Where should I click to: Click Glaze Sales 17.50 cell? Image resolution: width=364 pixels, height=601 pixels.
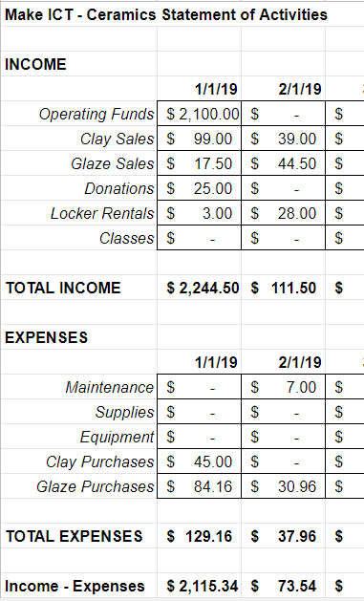[200, 163]
